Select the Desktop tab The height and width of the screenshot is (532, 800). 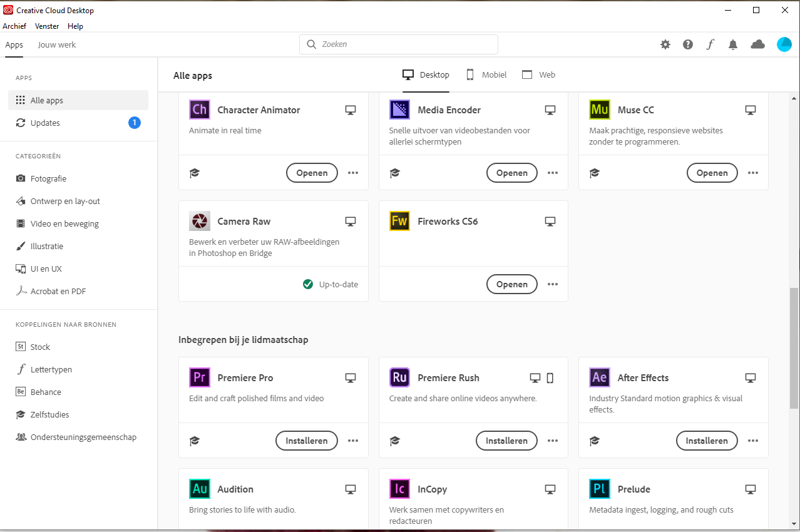click(x=426, y=74)
